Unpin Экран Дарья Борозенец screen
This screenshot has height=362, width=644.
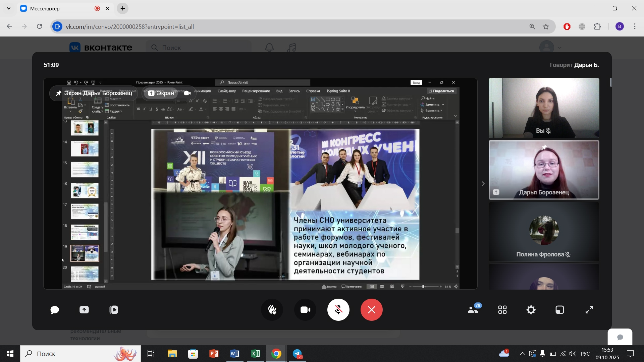click(x=59, y=93)
